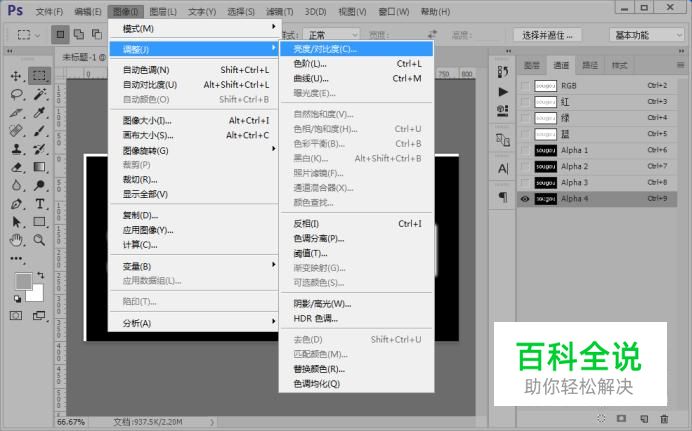Viewport: 692px width, 431px height.
Task: Select the Rectangular Marquee tool
Action: 39,75
